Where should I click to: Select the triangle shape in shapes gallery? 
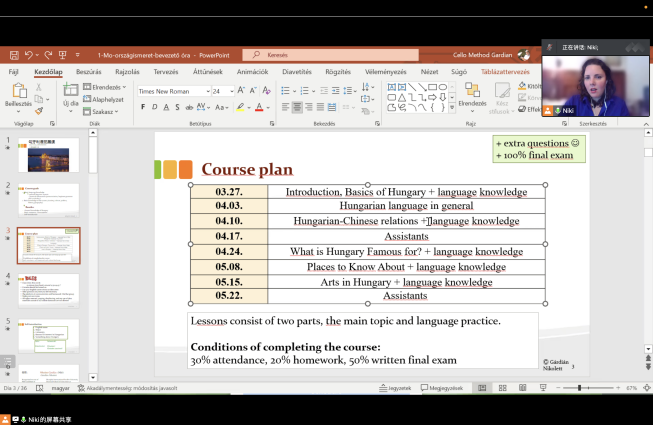pyautogui.click(x=402, y=97)
